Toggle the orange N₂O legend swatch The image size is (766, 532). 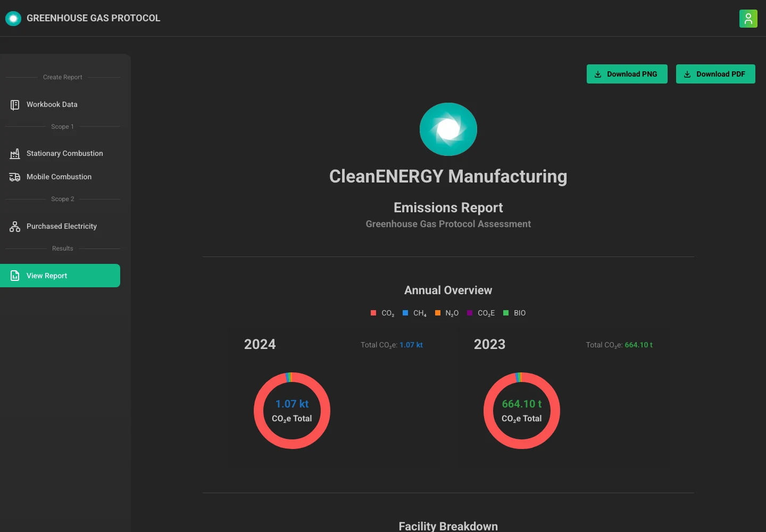click(x=438, y=313)
